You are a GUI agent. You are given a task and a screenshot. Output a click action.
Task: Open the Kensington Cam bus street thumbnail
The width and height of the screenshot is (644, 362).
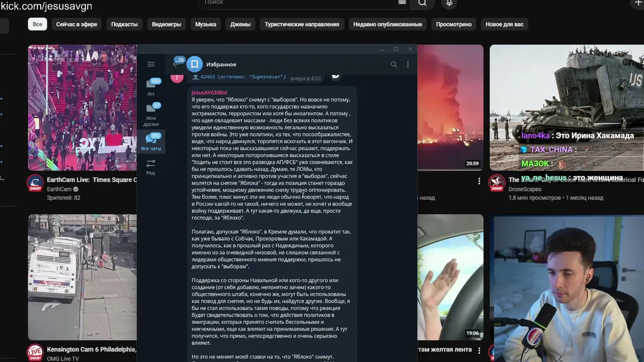[82, 277]
